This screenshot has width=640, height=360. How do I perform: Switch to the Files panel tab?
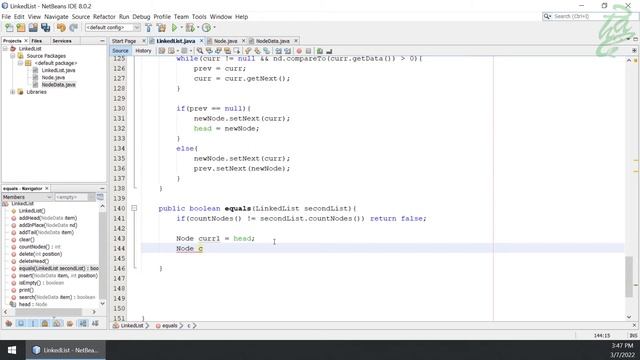coord(37,41)
